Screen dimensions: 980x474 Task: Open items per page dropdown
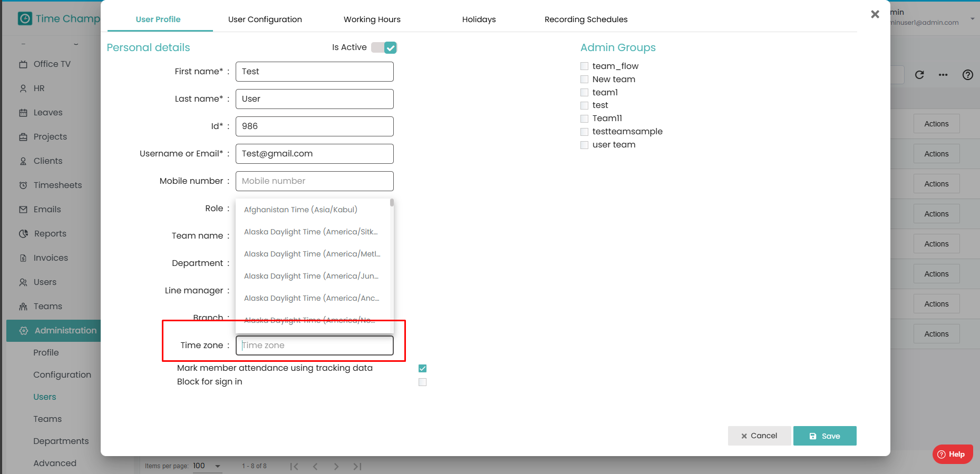[x=207, y=466]
